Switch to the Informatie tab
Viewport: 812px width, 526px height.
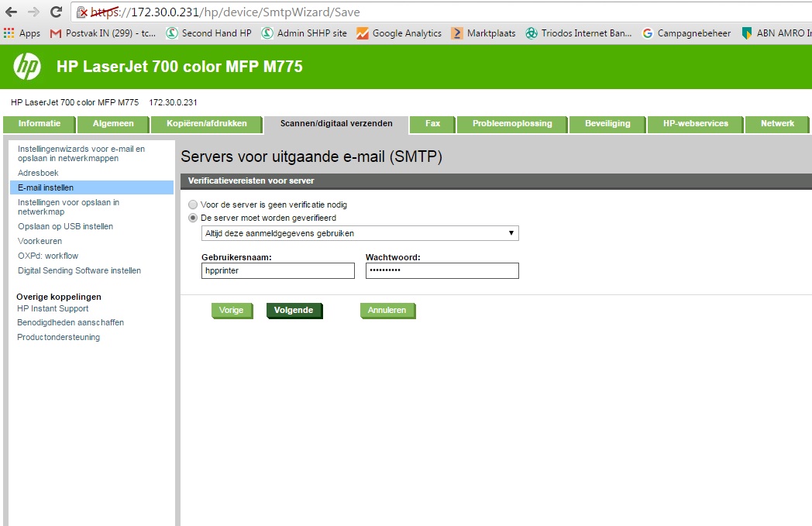click(x=40, y=124)
